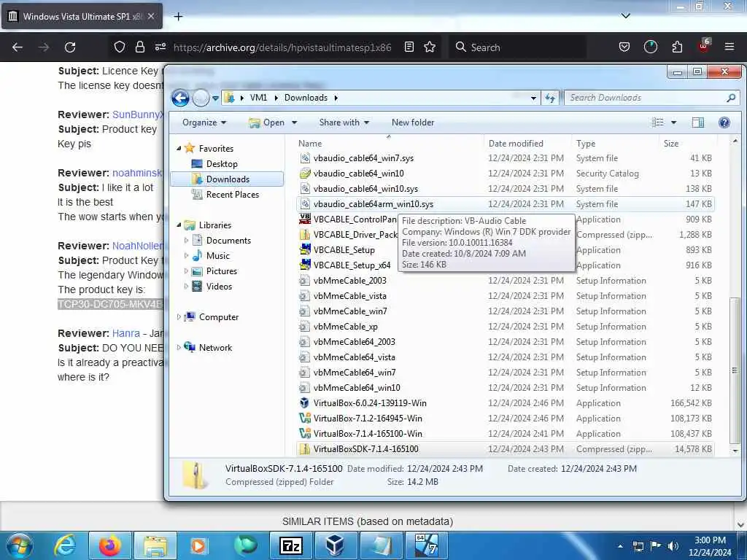Open the Windows Start orb
Image resolution: width=747 pixels, height=560 pixels.
click(x=19, y=545)
